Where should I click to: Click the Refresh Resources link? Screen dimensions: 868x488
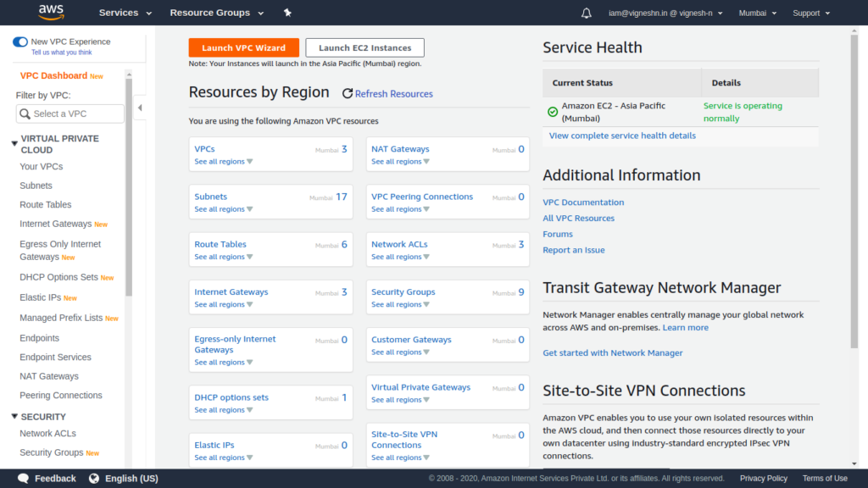[x=393, y=94]
